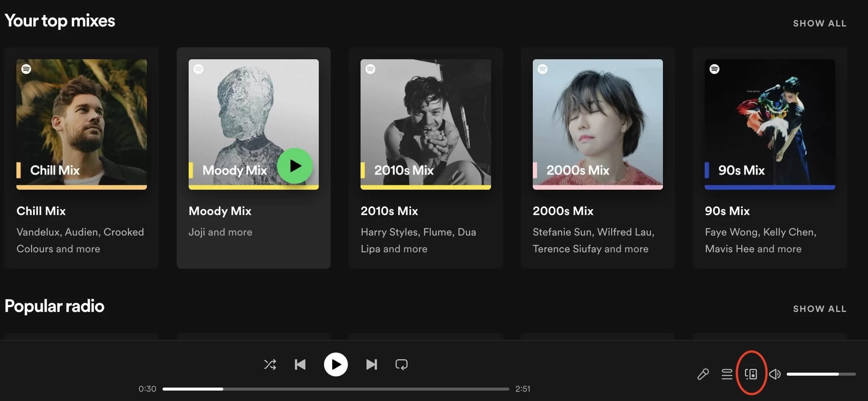
Task: Open the Your top mixes section heading
Action: tap(60, 21)
